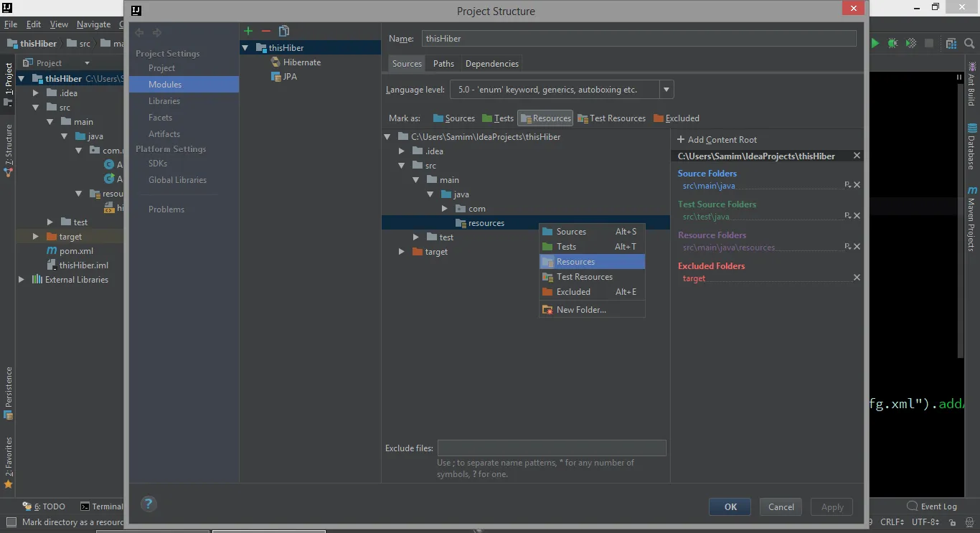Choose Tests from the context menu
The image size is (980, 533).
click(592, 247)
